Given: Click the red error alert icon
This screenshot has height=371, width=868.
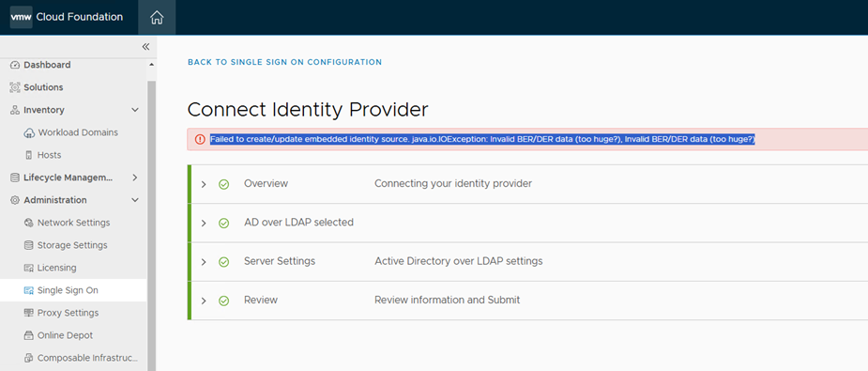Looking at the screenshot, I should 201,140.
